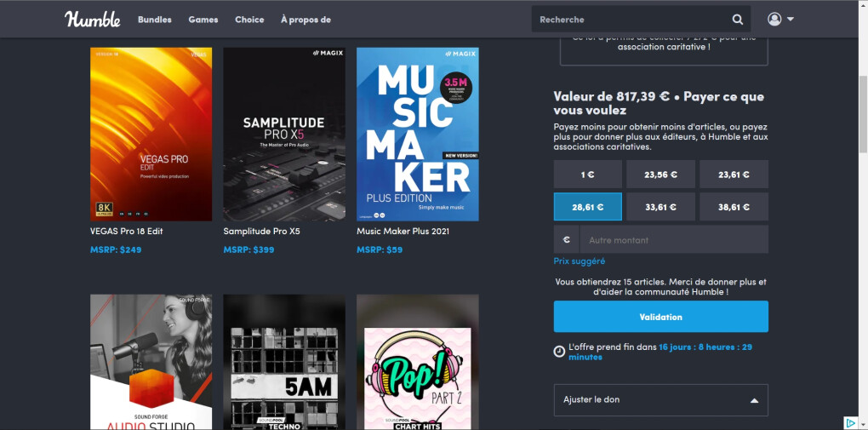
Task: Click the MSRP: $59 price text
Action: [x=380, y=249]
